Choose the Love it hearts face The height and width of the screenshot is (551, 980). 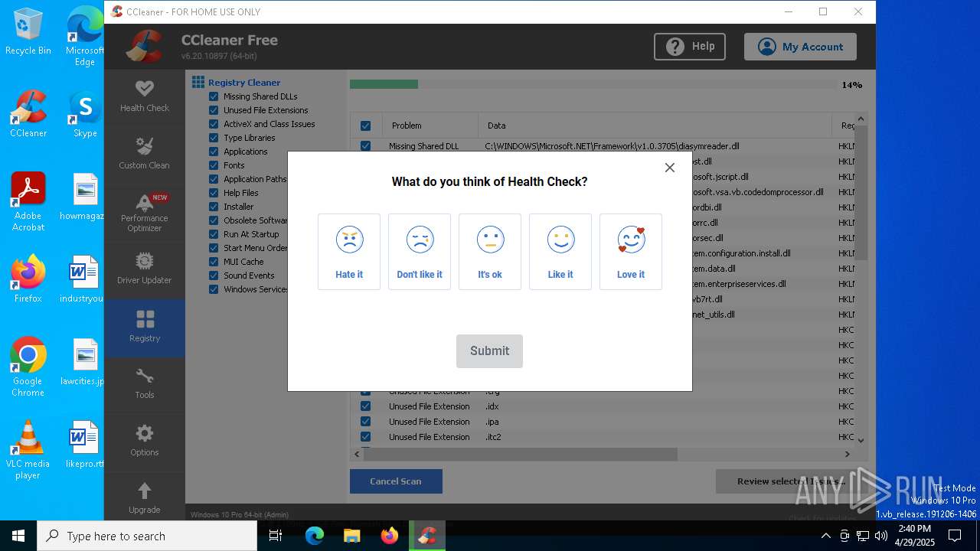[631, 252]
